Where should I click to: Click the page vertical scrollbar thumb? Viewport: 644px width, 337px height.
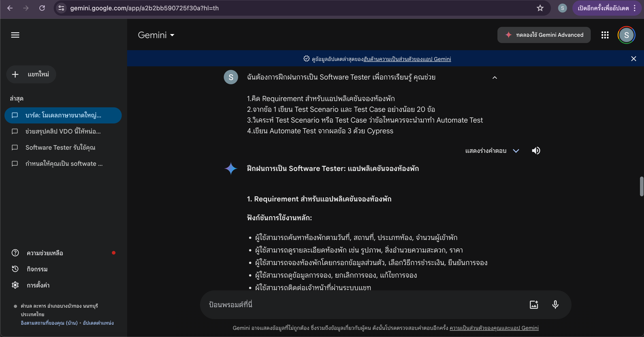(x=642, y=186)
